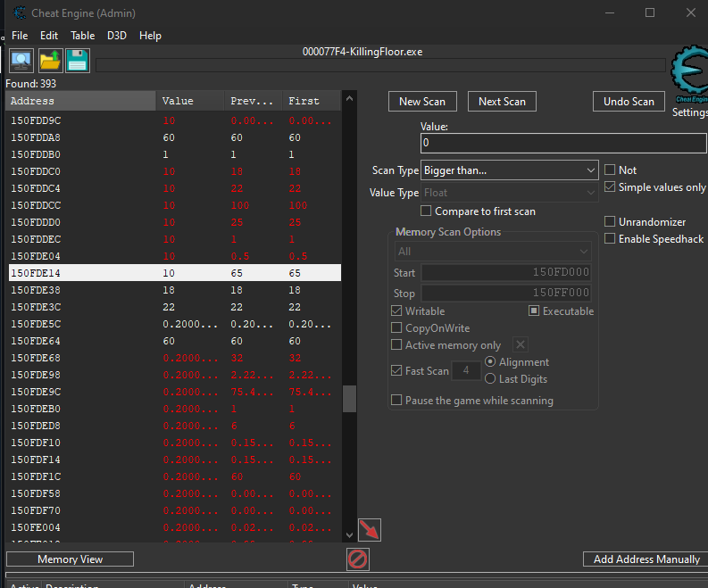The height and width of the screenshot is (588, 708).
Task: Click the open folder load table icon
Action: click(x=50, y=61)
